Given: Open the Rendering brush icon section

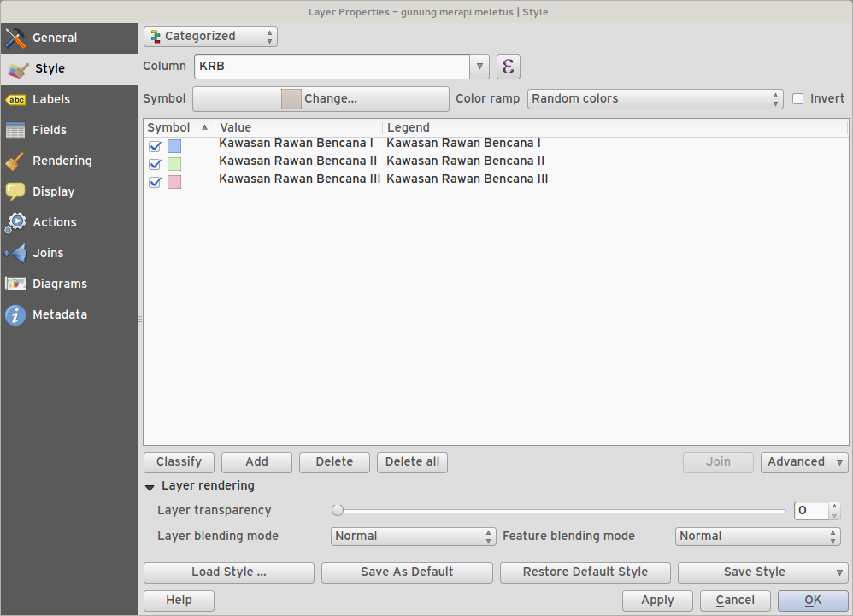Looking at the screenshot, I should pyautogui.click(x=15, y=161).
